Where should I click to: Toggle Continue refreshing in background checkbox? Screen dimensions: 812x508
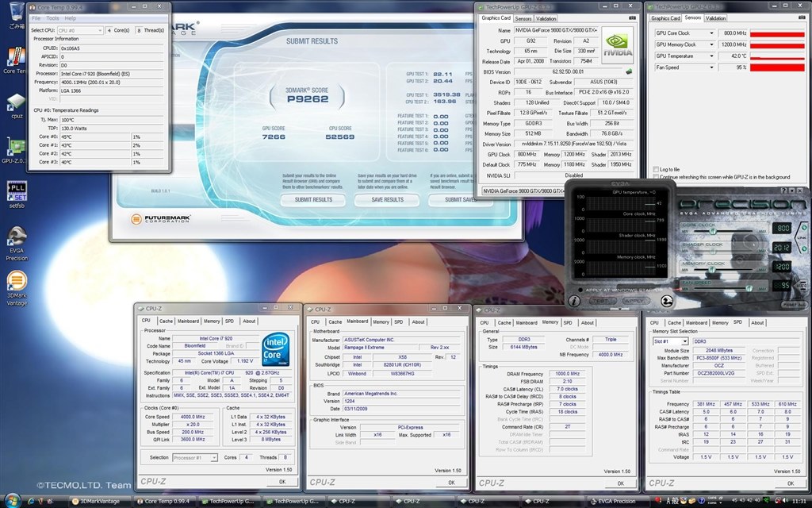(656, 177)
